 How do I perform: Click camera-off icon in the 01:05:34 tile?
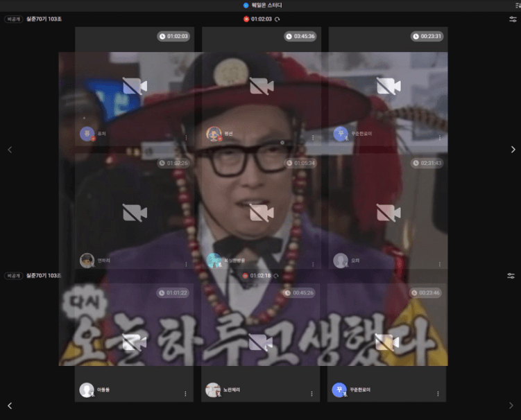click(x=262, y=213)
